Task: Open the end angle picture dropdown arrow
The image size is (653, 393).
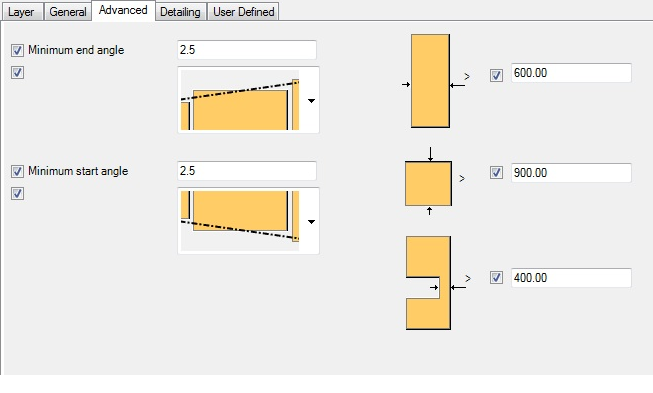Action: click(311, 100)
